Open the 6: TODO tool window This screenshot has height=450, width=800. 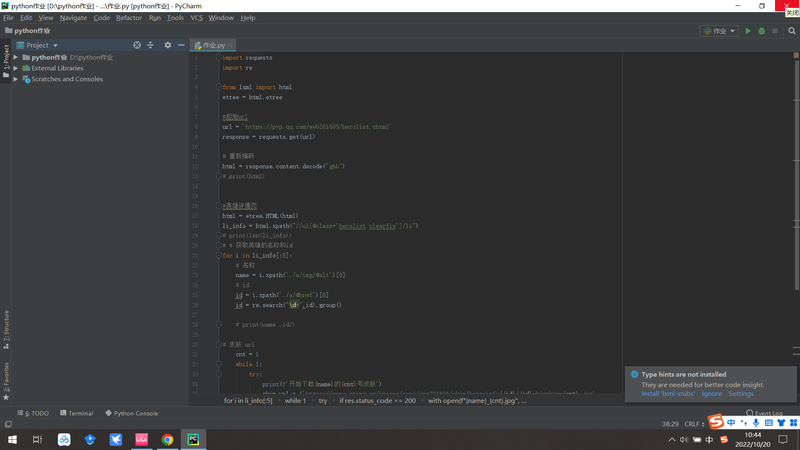pos(33,413)
